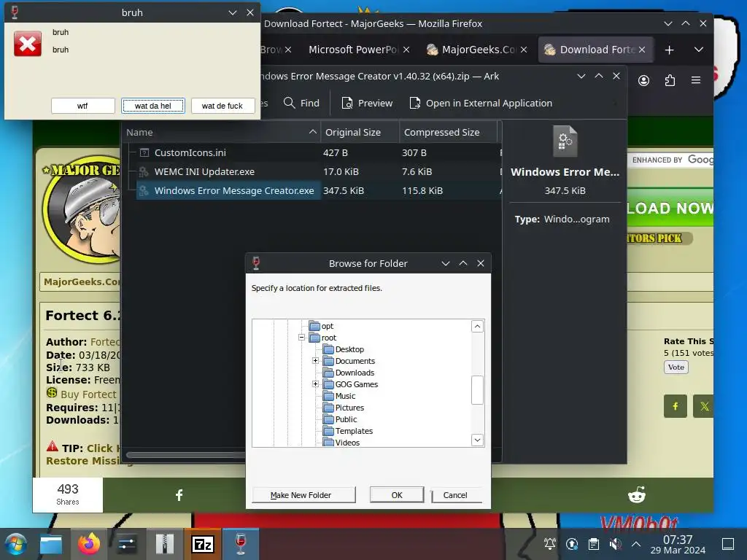
Task: Click folder tree scroll up arrow
Action: pos(477,326)
